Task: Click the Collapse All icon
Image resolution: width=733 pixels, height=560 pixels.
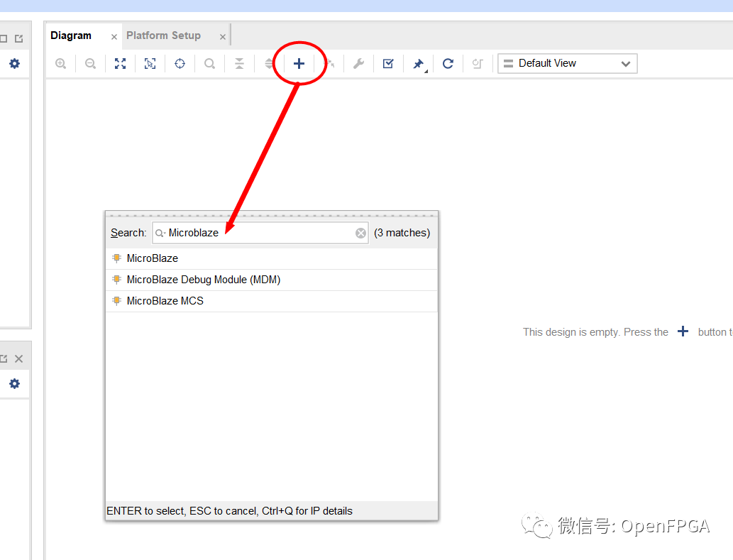Action: [x=239, y=64]
